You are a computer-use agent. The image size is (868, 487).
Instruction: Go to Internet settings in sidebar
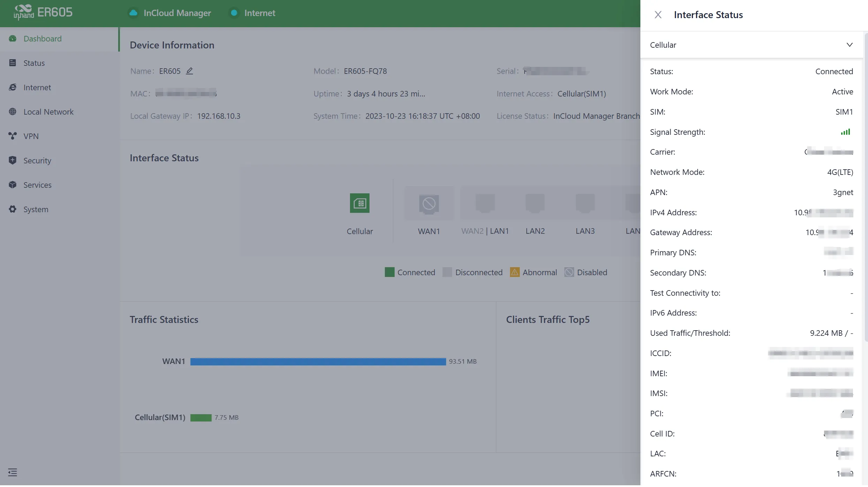[x=59, y=87]
